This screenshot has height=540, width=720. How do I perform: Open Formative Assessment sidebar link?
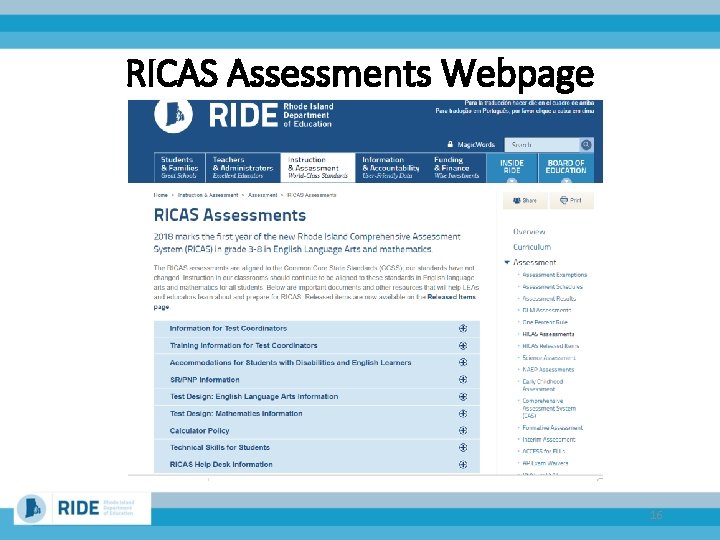(553, 428)
